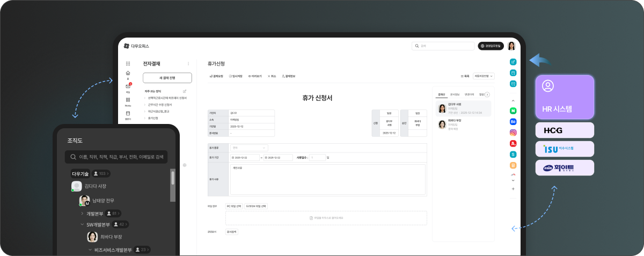Open the red A. shortcut icon
644x256 pixels.
tap(513, 143)
